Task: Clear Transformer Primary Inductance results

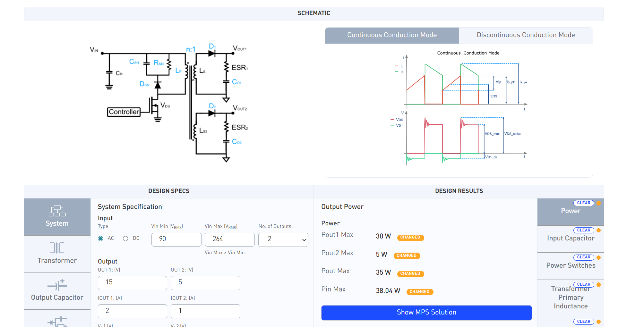Action: [x=583, y=285]
